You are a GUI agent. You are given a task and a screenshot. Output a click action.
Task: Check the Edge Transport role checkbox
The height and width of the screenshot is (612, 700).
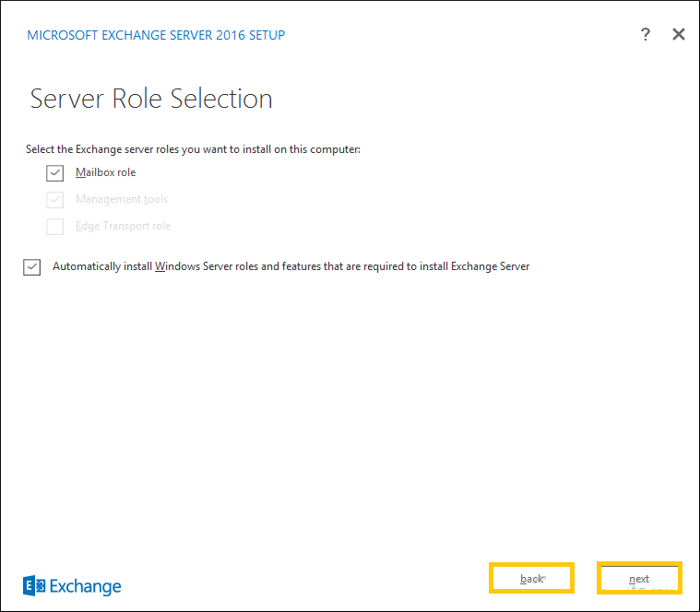(x=55, y=227)
